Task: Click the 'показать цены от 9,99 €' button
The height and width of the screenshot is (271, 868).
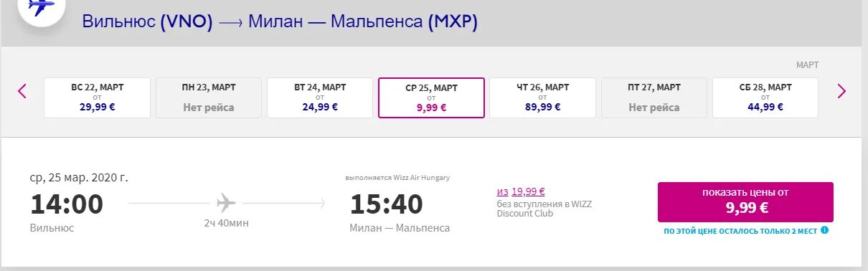Action: point(745,202)
